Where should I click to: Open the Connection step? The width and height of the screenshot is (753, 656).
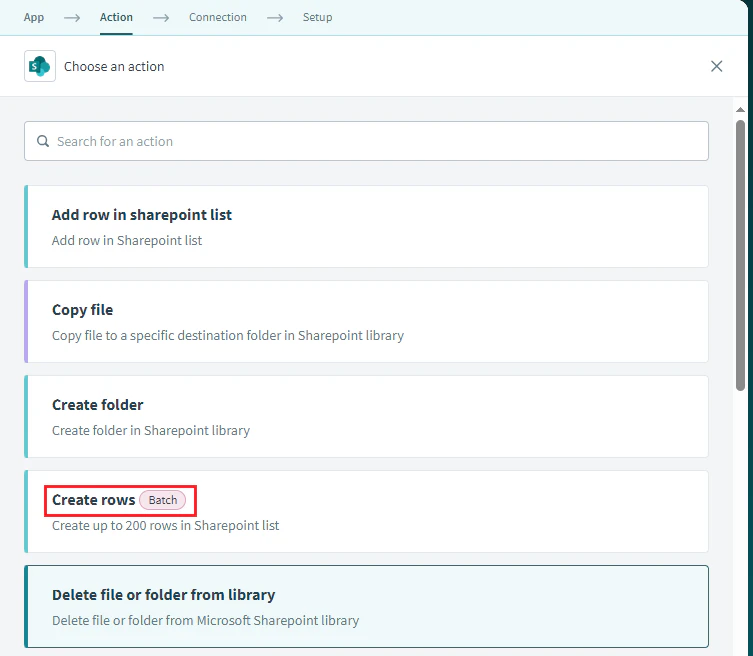[x=218, y=17]
